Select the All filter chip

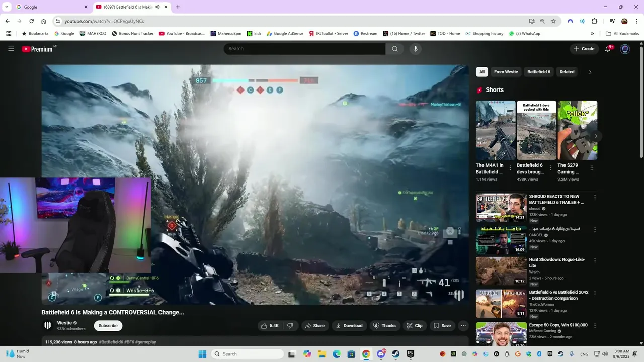[x=482, y=72]
